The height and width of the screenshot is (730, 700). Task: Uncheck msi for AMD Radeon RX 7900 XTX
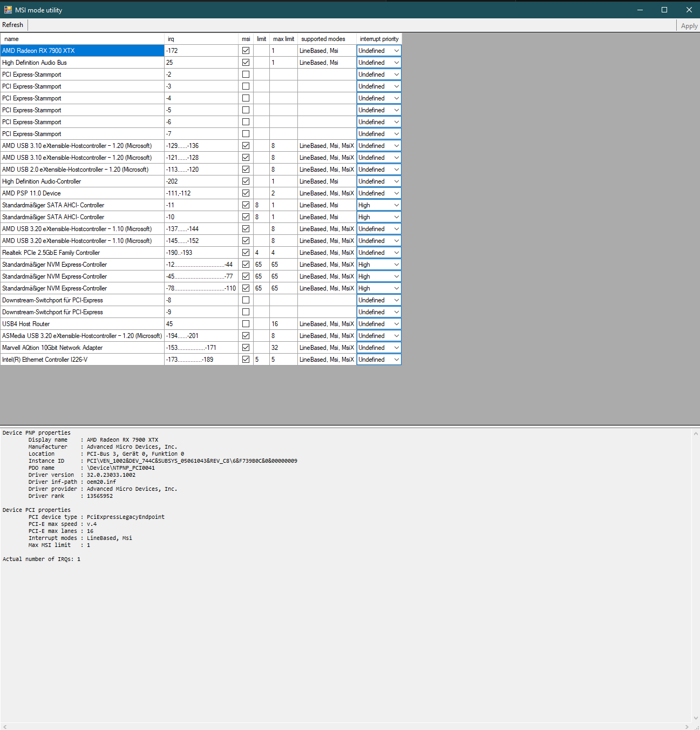(246, 51)
